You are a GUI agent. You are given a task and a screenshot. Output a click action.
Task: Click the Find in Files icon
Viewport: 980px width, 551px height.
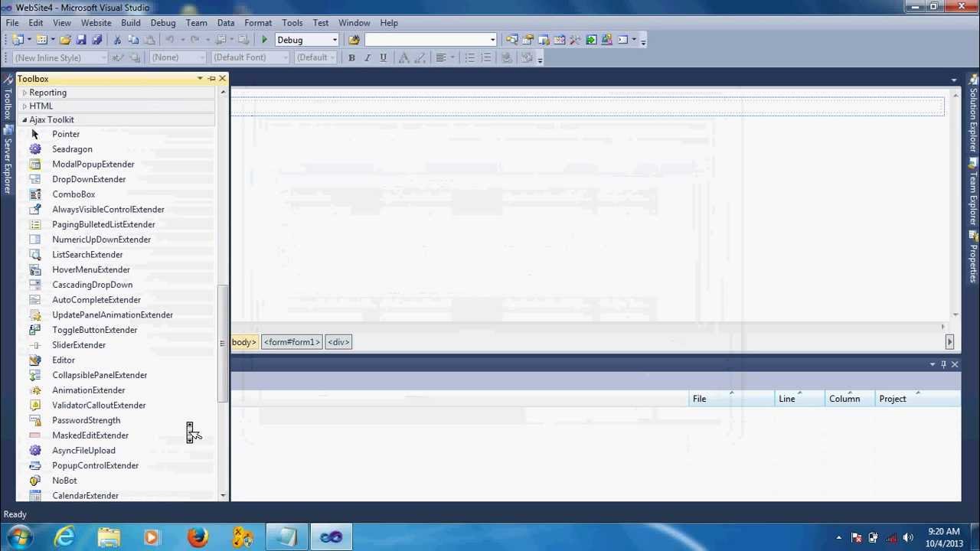click(x=354, y=40)
